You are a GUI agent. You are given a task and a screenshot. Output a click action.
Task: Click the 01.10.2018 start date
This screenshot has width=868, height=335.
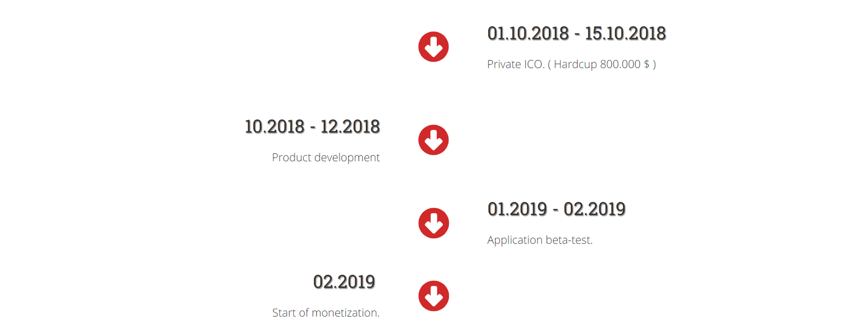(x=528, y=33)
